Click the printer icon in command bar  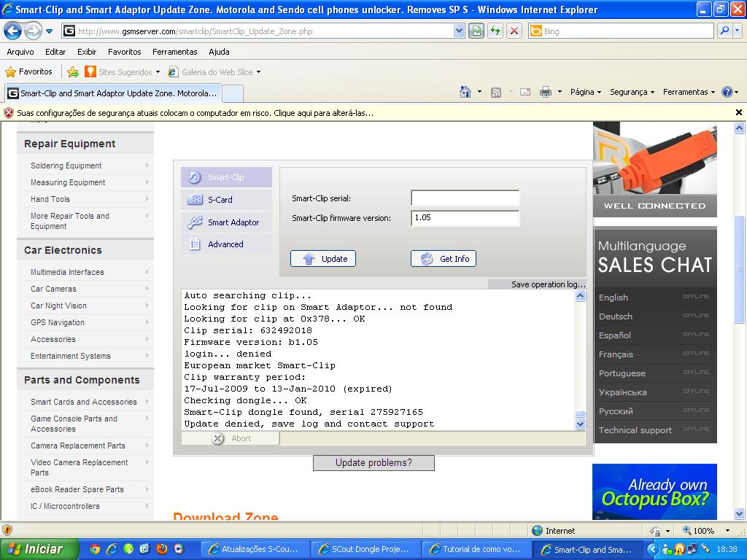pyautogui.click(x=546, y=92)
